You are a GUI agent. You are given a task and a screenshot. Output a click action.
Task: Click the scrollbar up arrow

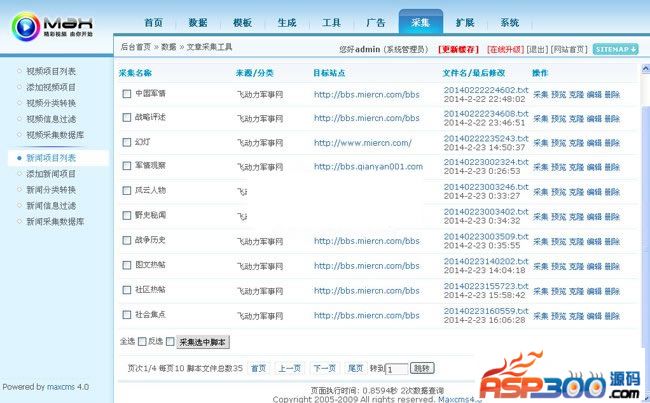tap(645, 69)
